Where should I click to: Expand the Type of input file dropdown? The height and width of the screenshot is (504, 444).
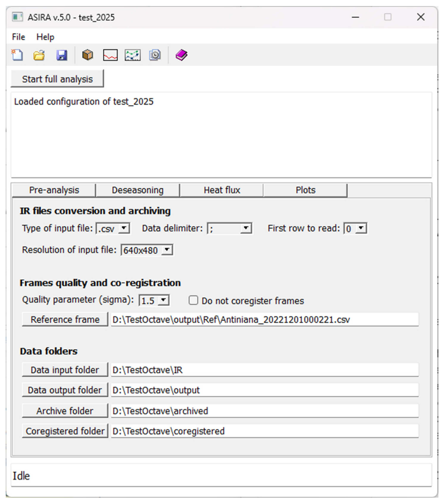(124, 228)
